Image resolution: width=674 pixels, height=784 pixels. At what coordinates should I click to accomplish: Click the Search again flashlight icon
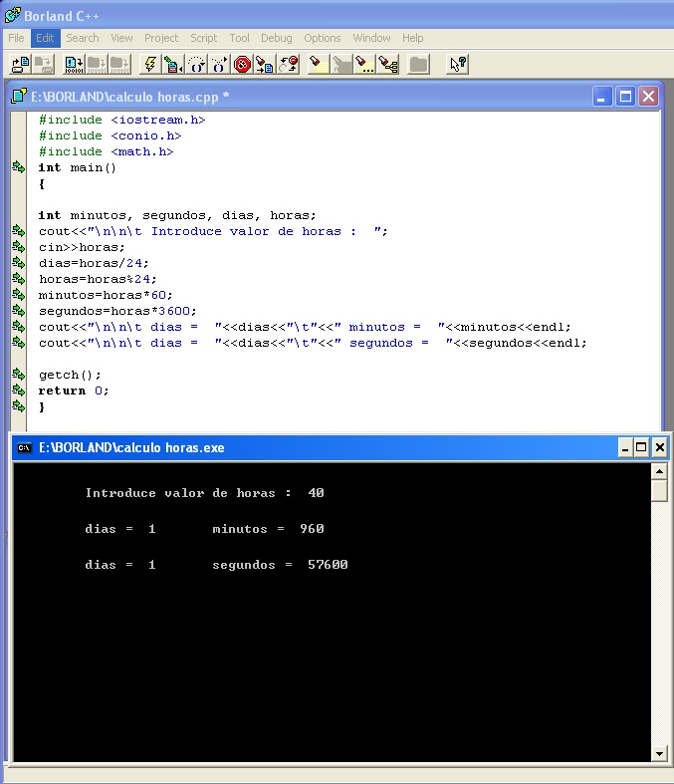point(364,65)
